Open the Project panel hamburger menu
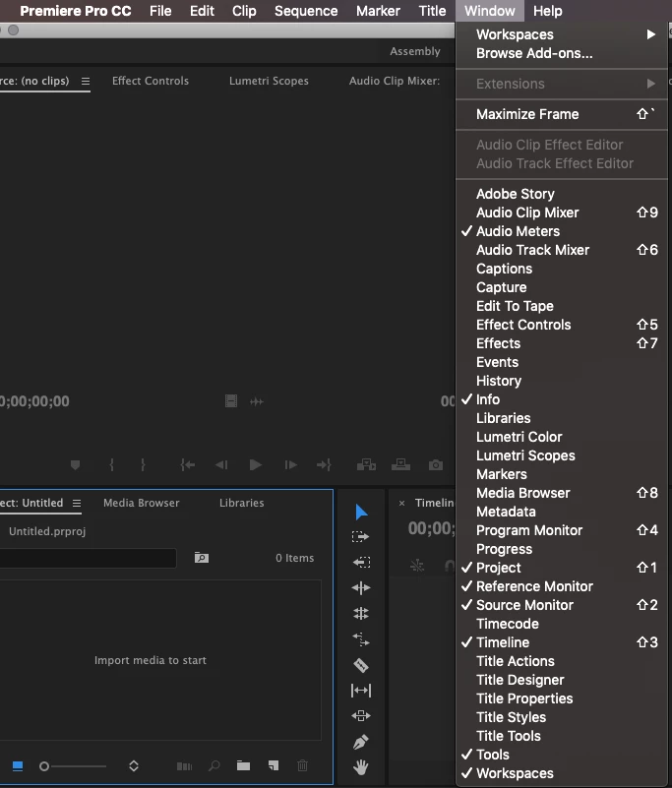The width and height of the screenshot is (672, 788). pos(77,503)
